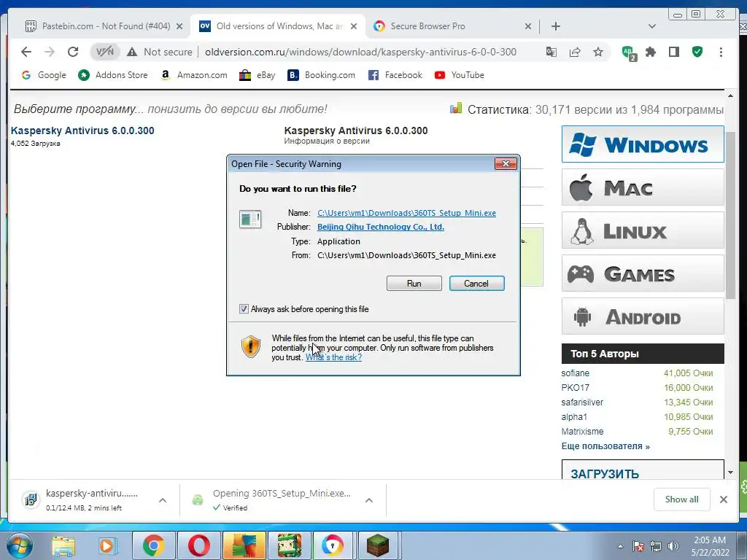
Task: Open the YouTube bookmark
Action: tap(460, 75)
